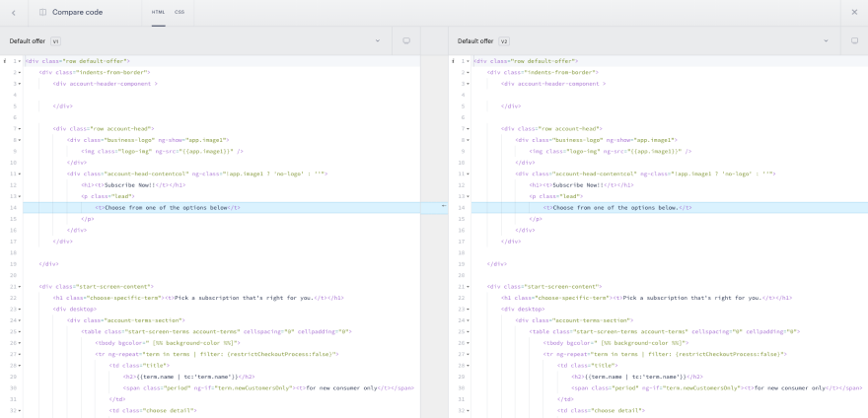Click 'start-screen-terms account-terms' table line in V1
The width and height of the screenshot is (868, 418).
click(216, 331)
